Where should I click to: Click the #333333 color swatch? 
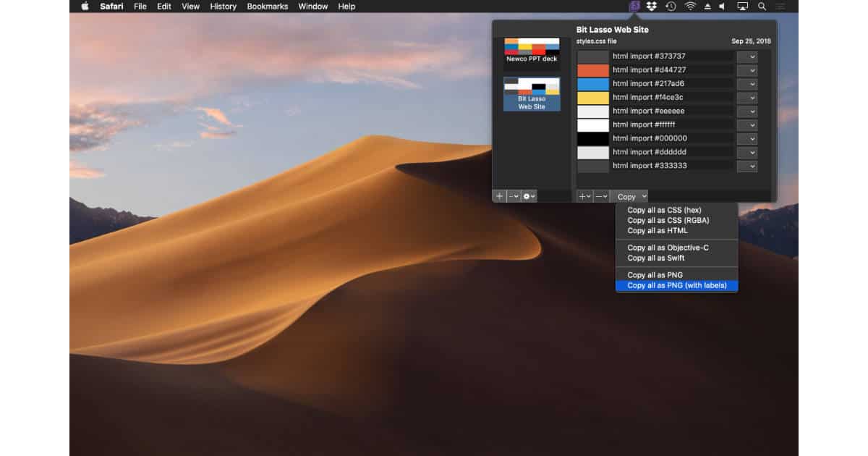(x=593, y=166)
